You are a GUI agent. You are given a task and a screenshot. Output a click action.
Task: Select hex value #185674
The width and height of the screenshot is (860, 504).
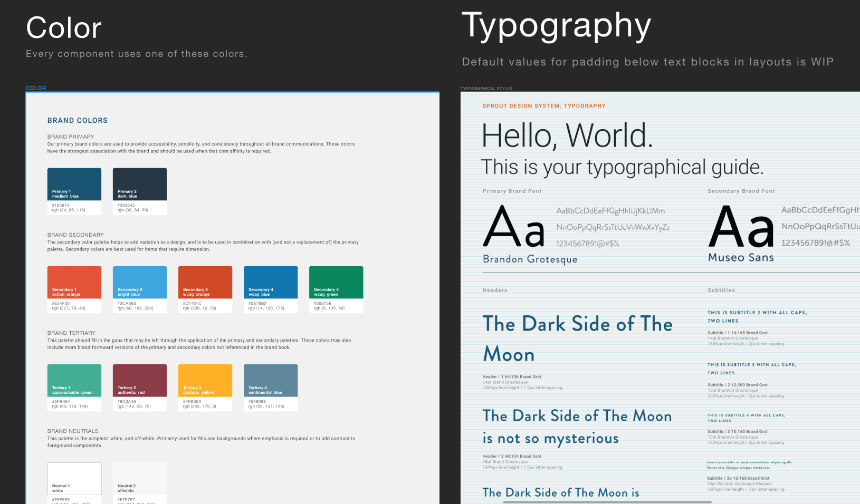pos(61,206)
